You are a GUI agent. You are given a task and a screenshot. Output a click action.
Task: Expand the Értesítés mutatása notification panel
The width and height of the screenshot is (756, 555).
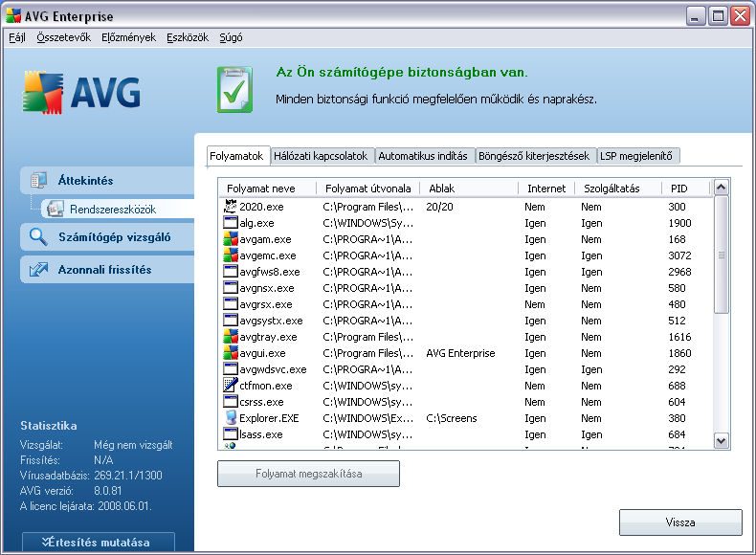(99, 542)
